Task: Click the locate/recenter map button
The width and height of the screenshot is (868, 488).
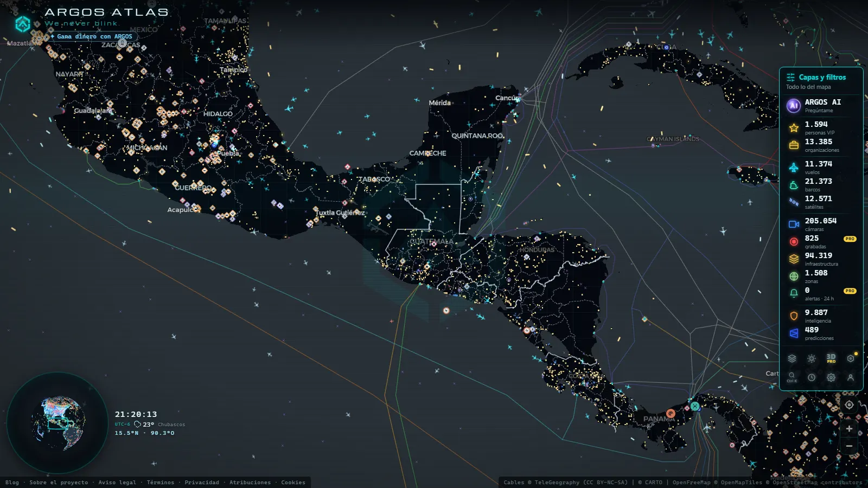Action: tap(849, 405)
